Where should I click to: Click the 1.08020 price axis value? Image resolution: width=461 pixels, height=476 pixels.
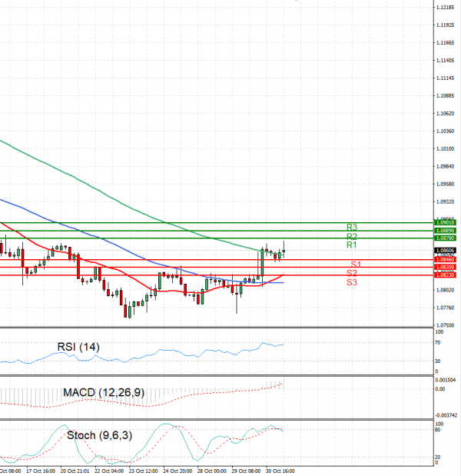point(445,290)
